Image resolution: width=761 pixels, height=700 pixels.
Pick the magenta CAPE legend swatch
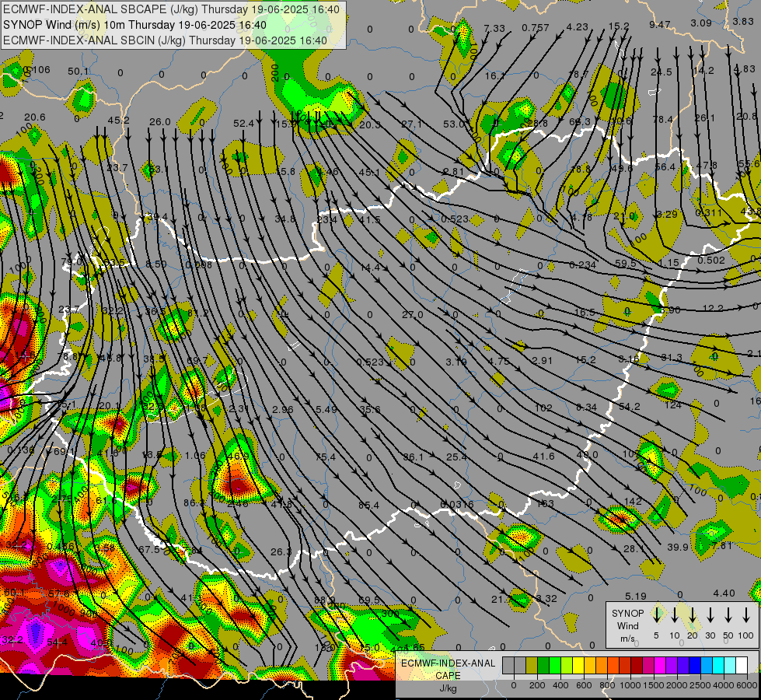pyautogui.click(x=660, y=666)
